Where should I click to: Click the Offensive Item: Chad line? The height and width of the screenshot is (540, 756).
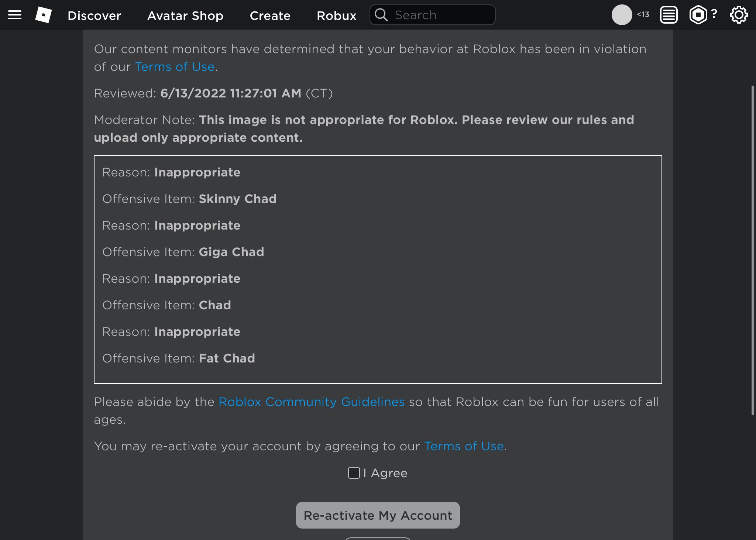point(166,305)
